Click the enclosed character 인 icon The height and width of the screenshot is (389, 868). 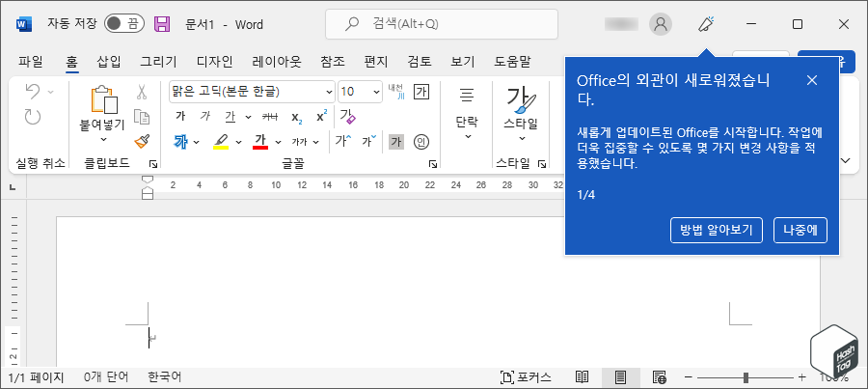[x=421, y=142]
